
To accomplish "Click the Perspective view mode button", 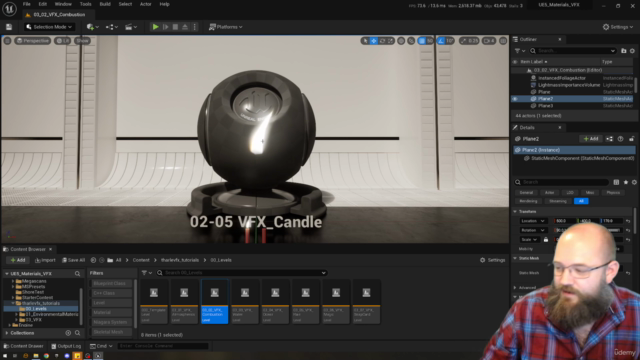I will [33, 41].
